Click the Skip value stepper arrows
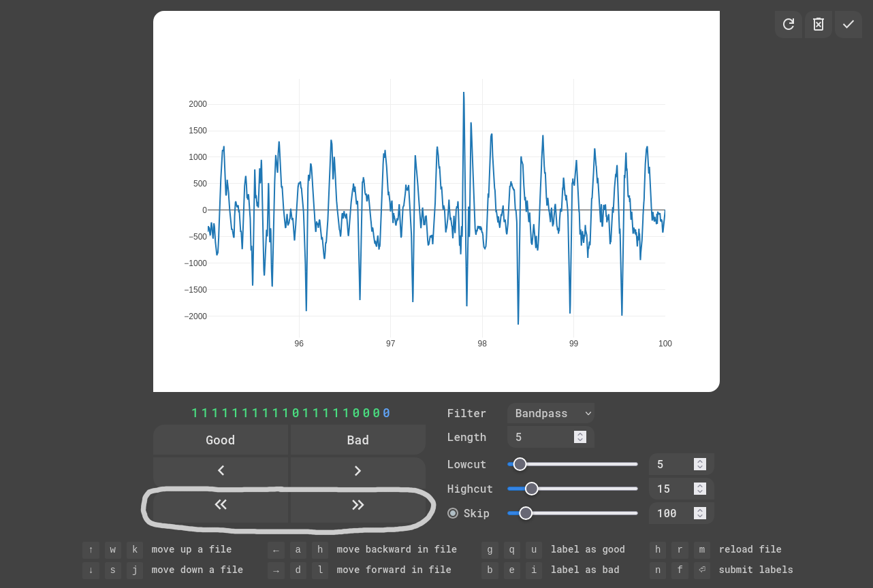This screenshot has height=588, width=873. (700, 513)
